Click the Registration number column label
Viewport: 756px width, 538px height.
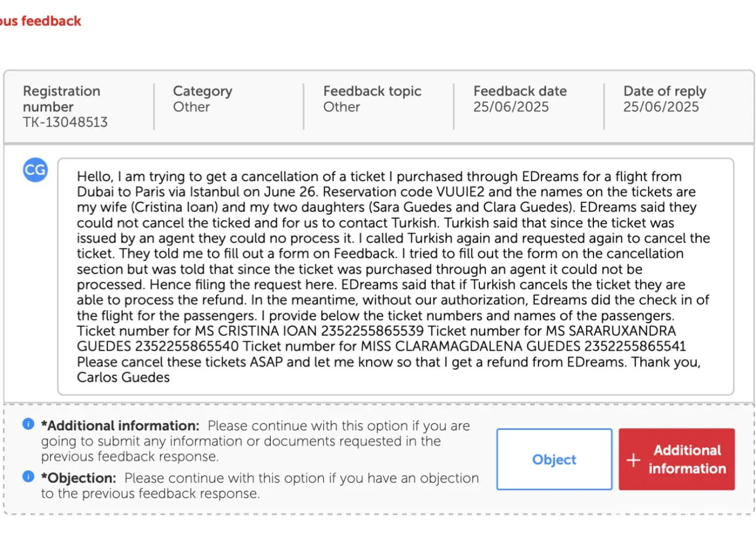[61, 98]
